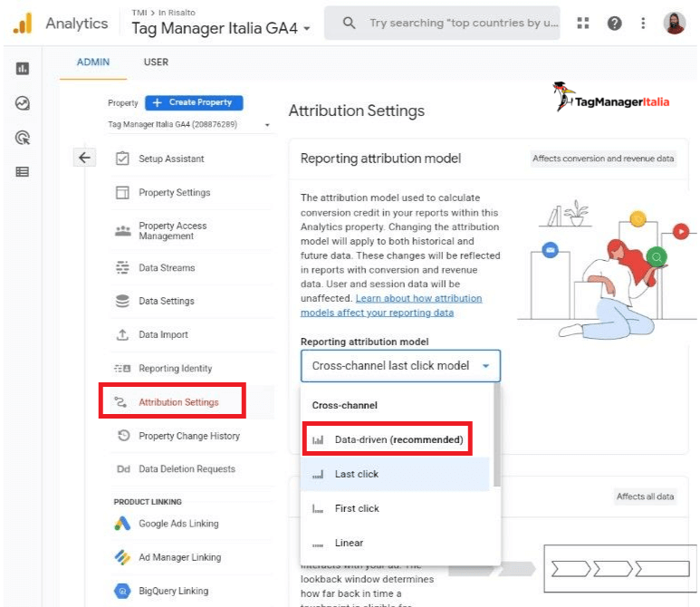Click the Data Streams icon

pos(122,267)
